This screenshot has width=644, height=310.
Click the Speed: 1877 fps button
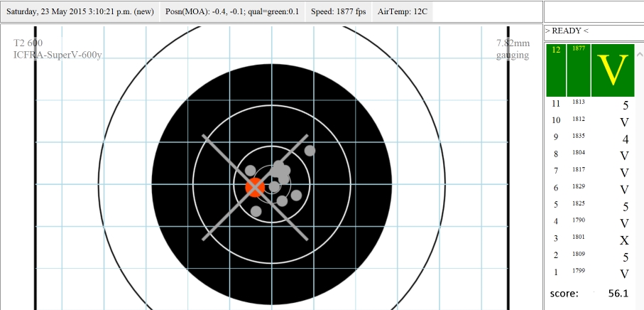[x=338, y=11]
